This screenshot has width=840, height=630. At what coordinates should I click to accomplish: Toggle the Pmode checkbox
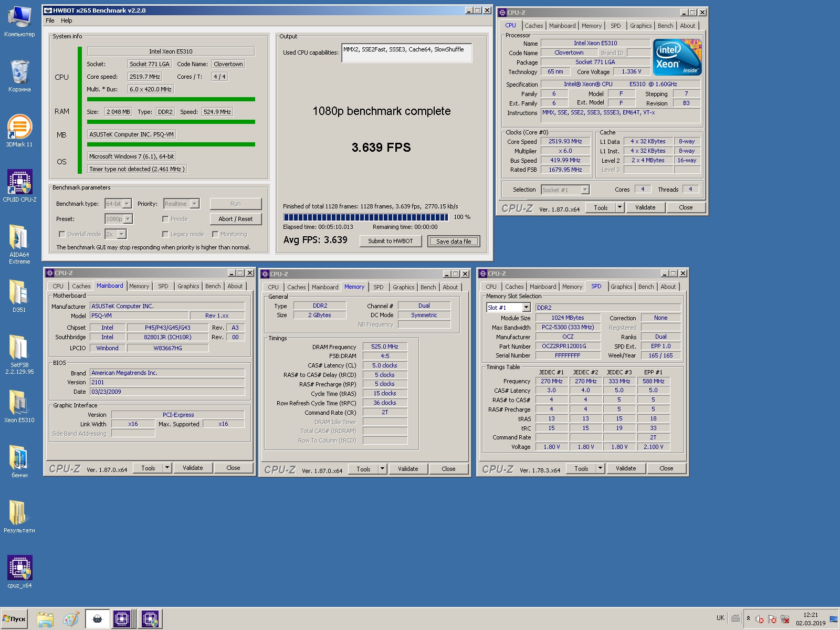165,219
